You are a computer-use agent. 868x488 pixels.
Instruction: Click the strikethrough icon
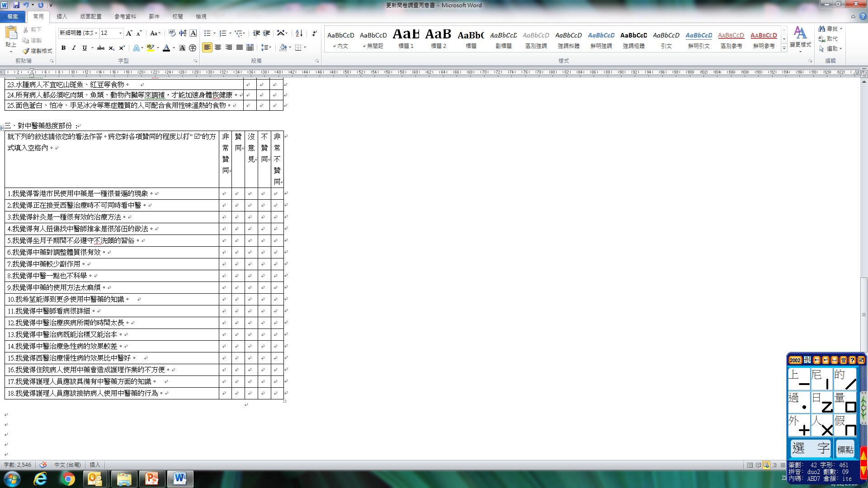pos(100,48)
